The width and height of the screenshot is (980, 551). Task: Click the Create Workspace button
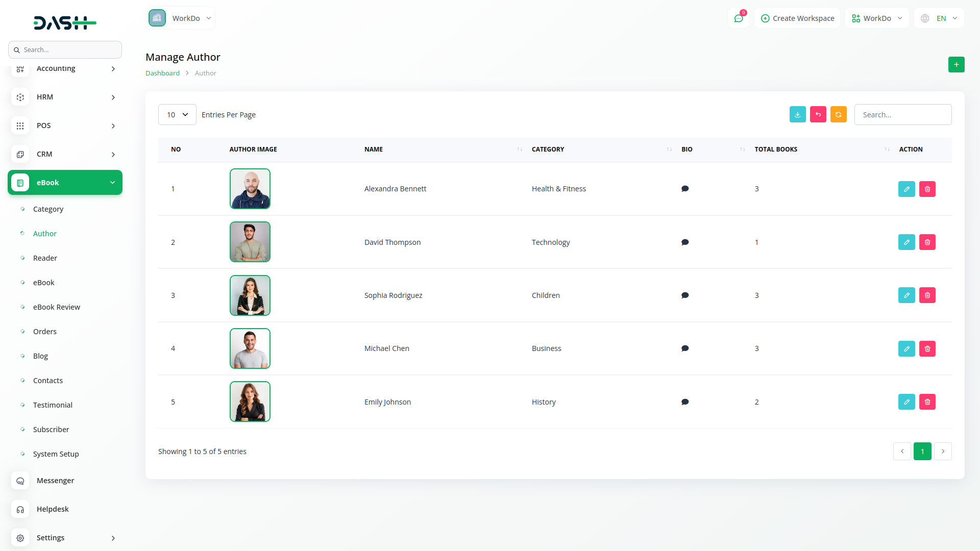797,18
